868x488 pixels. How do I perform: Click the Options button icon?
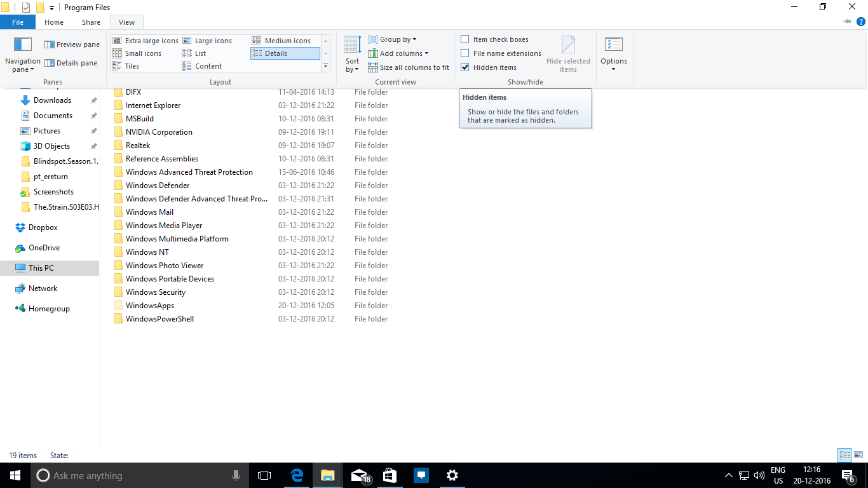tap(614, 45)
